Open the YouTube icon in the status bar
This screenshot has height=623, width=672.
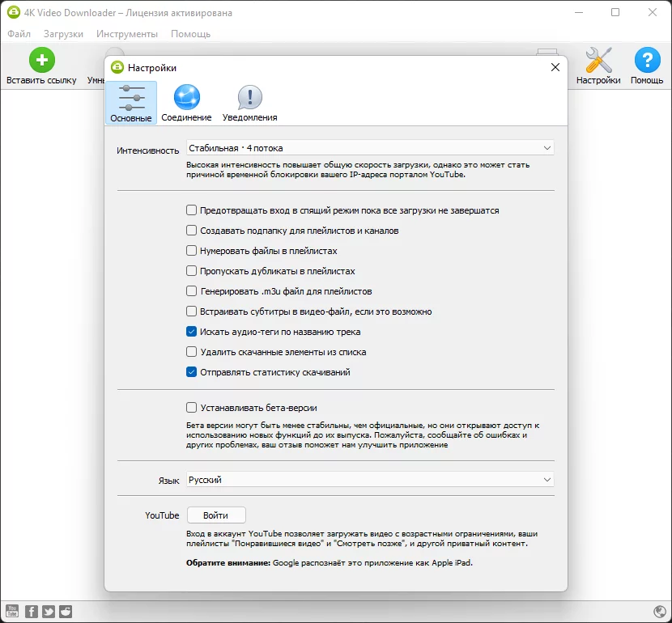click(x=12, y=611)
